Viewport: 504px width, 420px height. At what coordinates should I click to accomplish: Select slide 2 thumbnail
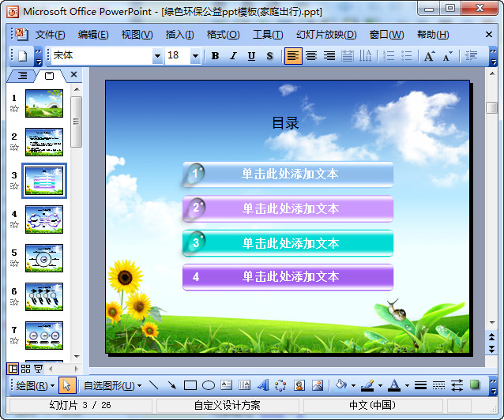(44, 142)
